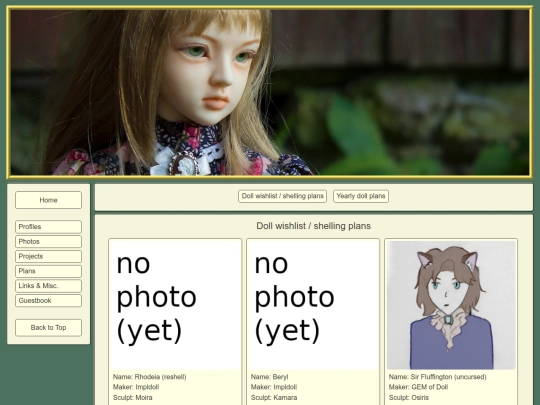This screenshot has width=540, height=405.
Task: Click the doll banner photo
Action: 270,92
